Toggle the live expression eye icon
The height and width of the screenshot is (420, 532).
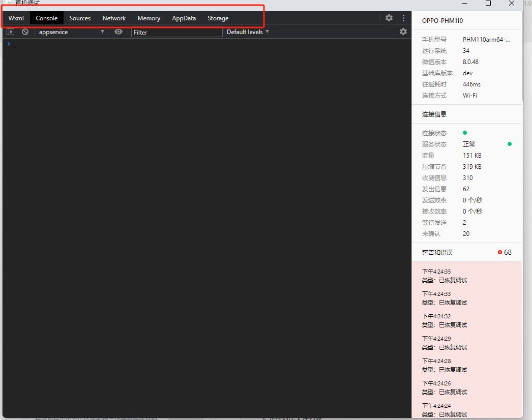pyautogui.click(x=119, y=32)
